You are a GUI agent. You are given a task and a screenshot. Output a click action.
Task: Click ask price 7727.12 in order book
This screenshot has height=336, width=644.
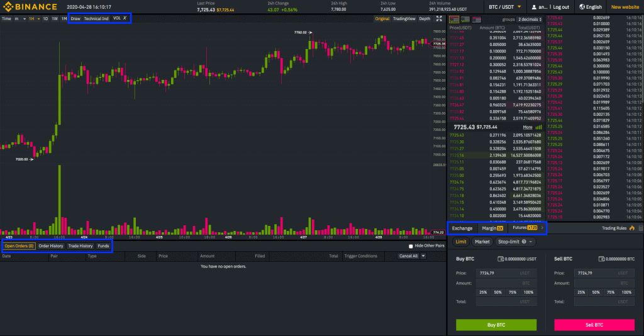pyautogui.click(x=457, y=64)
